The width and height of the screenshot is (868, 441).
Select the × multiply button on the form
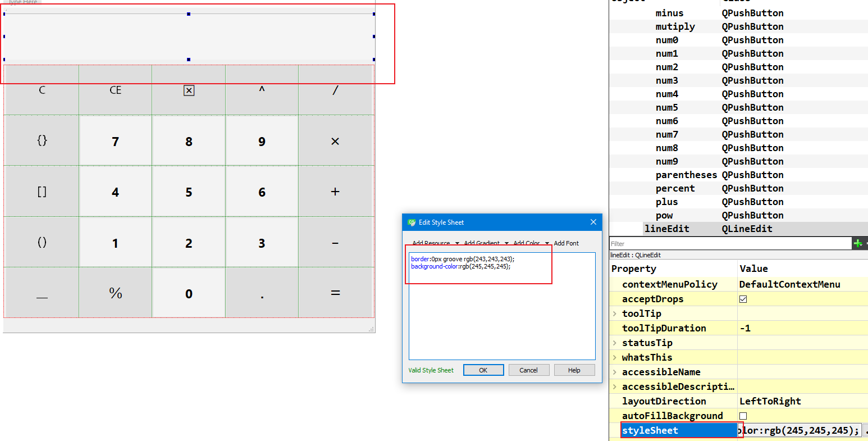pyautogui.click(x=335, y=141)
